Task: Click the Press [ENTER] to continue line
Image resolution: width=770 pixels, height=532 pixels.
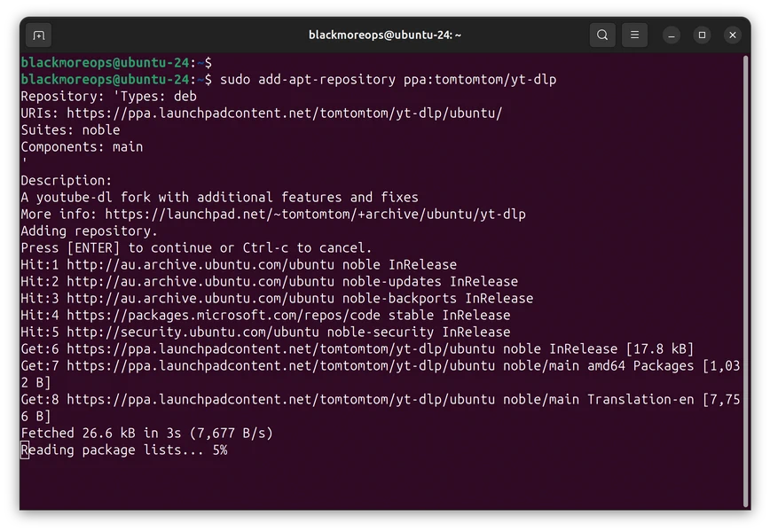Action: (x=196, y=248)
